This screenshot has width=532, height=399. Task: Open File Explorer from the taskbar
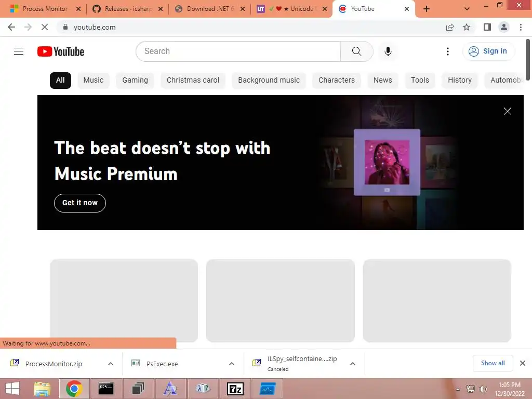click(x=43, y=389)
